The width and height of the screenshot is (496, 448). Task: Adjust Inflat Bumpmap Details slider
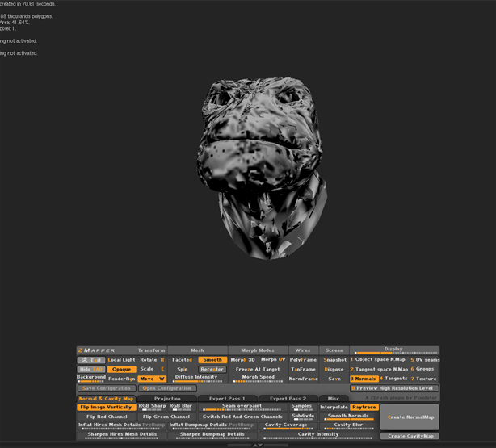tap(212, 426)
